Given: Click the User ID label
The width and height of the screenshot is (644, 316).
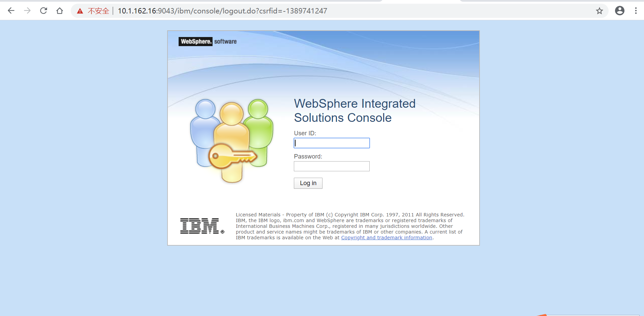Looking at the screenshot, I should coord(305,133).
